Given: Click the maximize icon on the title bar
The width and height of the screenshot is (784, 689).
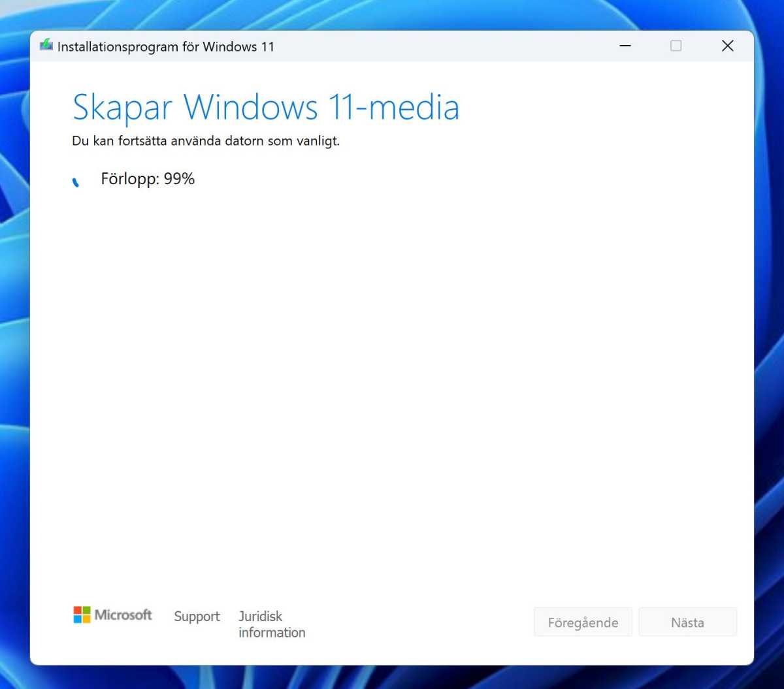Looking at the screenshot, I should [676, 46].
